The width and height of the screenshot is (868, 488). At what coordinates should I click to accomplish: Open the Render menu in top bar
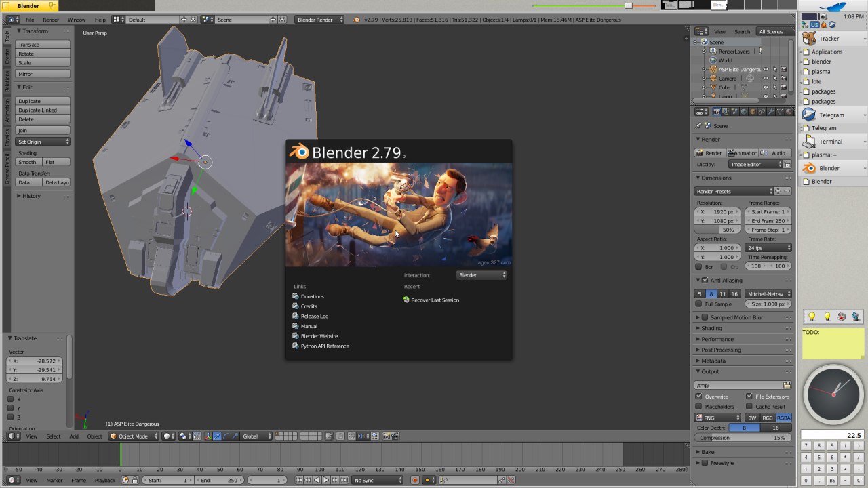(x=51, y=20)
